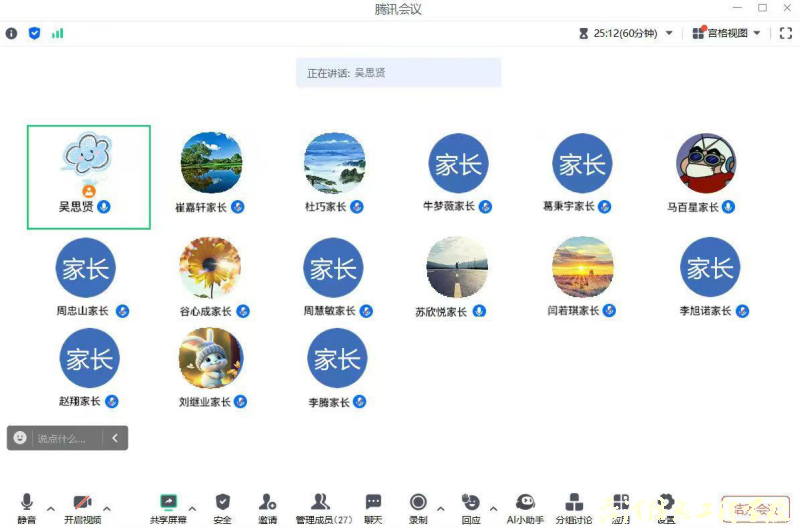
Task: Select 马百星家长 cartoon avatar
Action: [x=706, y=163]
